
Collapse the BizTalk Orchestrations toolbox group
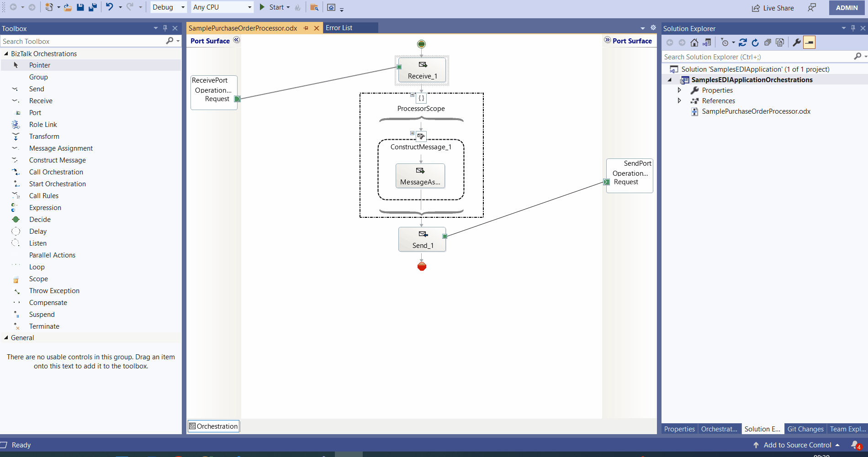tap(6, 53)
